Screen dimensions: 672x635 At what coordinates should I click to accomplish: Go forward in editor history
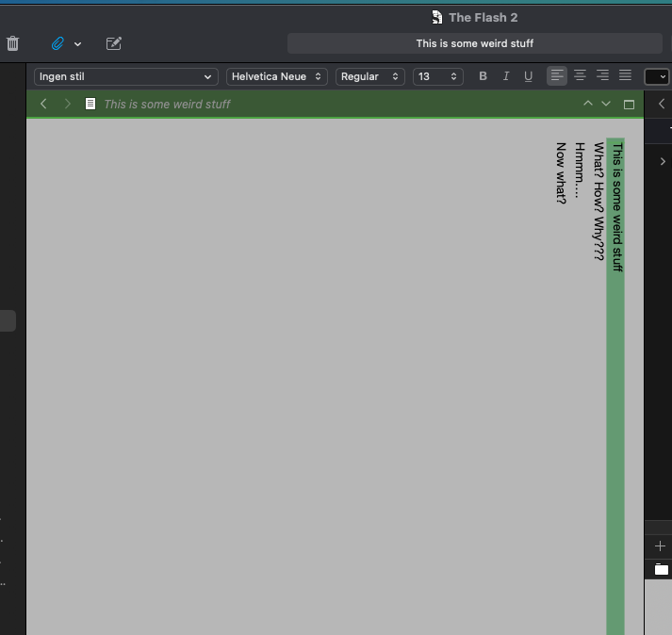click(67, 104)
